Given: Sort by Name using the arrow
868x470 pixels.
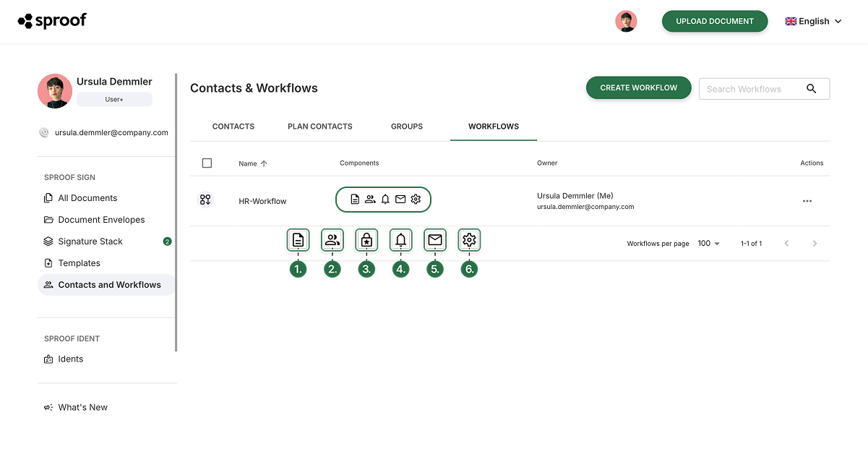Looking at the screenshot, I should pos(264,163).
